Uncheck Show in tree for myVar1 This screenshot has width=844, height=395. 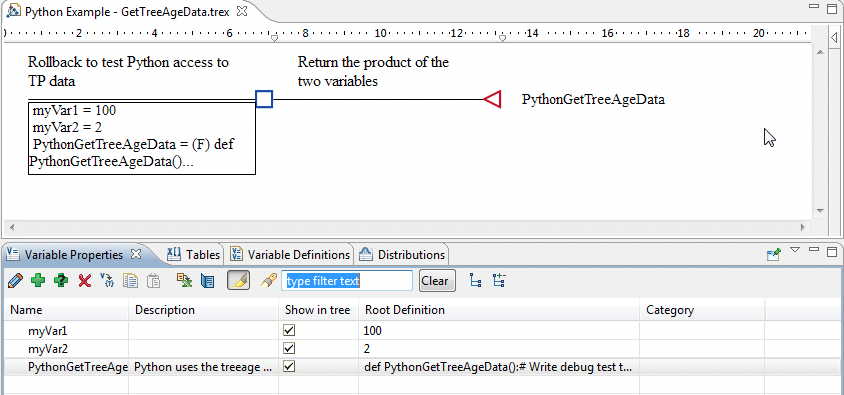[x=290, y=330]
